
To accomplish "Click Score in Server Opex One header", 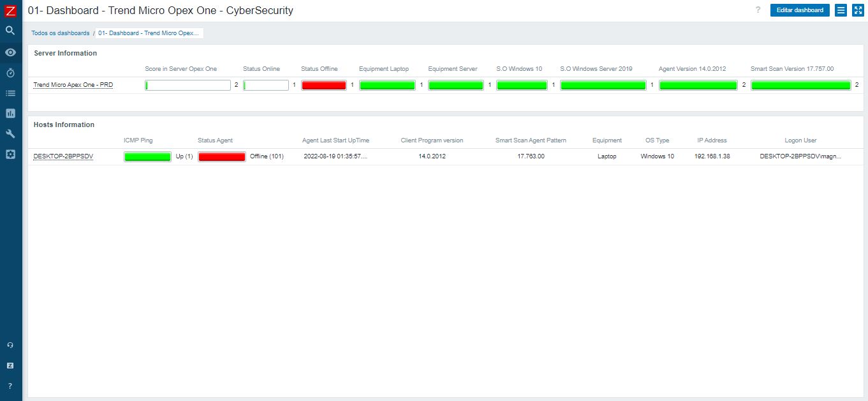I will (180, 69).
